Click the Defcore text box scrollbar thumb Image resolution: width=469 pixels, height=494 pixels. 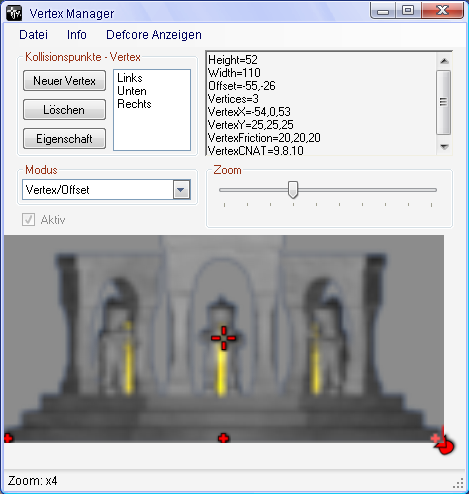click(x=444, y=102)
